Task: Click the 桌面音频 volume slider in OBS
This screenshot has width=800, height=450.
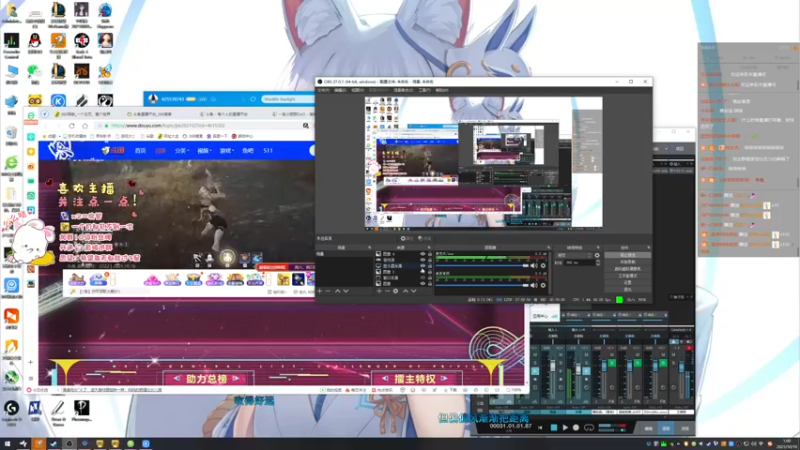Action: 482,285
